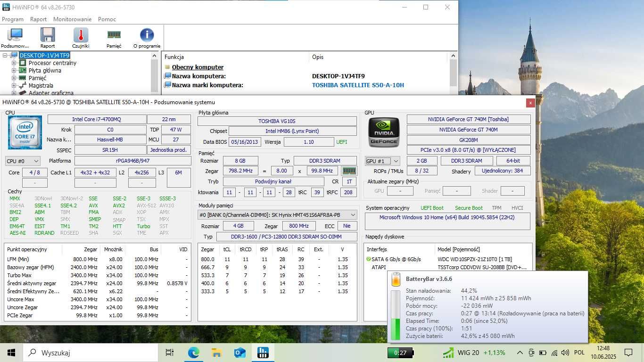Open Task View on the taskbar
The width and height of the screenshot is (644, 362).
pyautogui.click(x=170, y=353)
